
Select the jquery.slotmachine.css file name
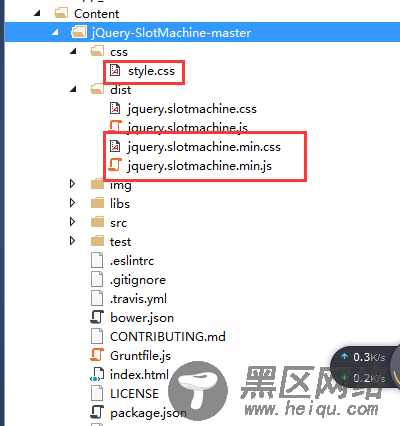[x=192, y=109]
